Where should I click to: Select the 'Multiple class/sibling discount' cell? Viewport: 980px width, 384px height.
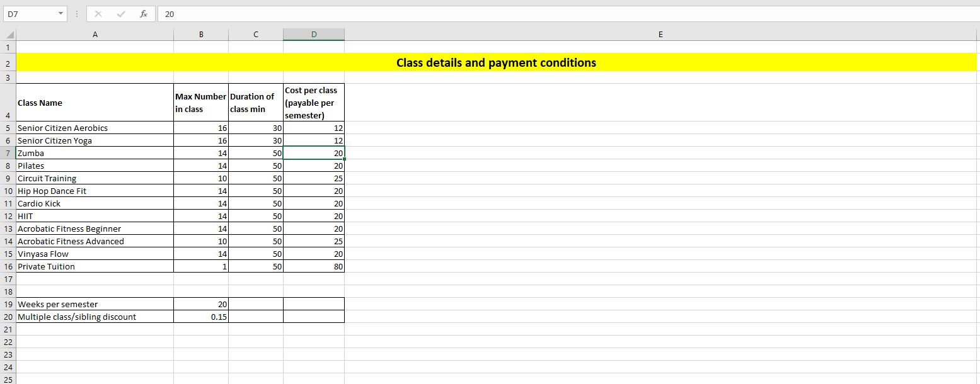pyautogui.click(x=95, y=317)
